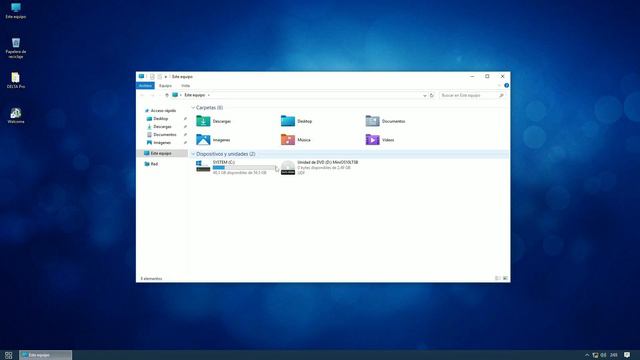Select the SYSTEM (C:) drive
The height and width of the screenshot is (360, 640).
pos(236,167)
